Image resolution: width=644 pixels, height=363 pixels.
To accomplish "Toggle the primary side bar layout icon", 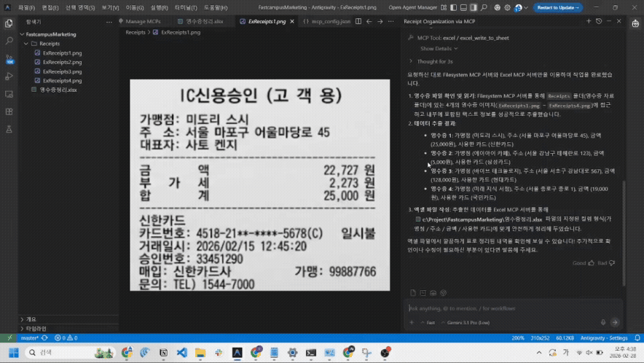I will 453,7.
